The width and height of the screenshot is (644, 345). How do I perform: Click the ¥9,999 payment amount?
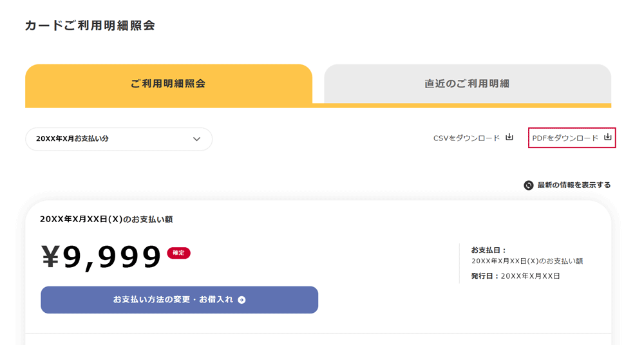coord(101,257)
